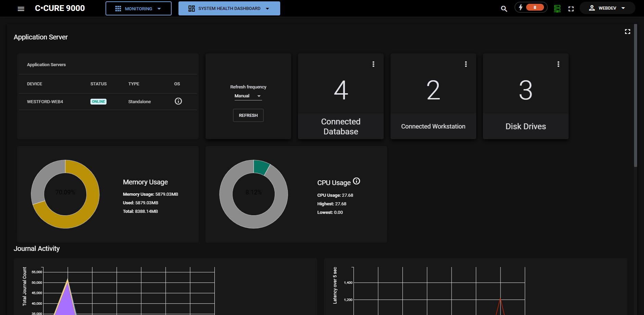
Task: Click the green server status icon
Action: coord(557,9)
